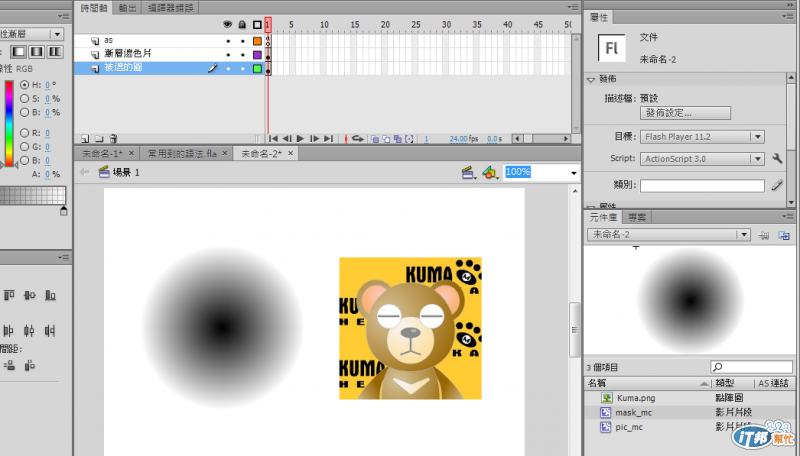The width and height of the screenshot is (800, 456).
Task: Go to first frame in timeline controls
Action: [273, 139]
